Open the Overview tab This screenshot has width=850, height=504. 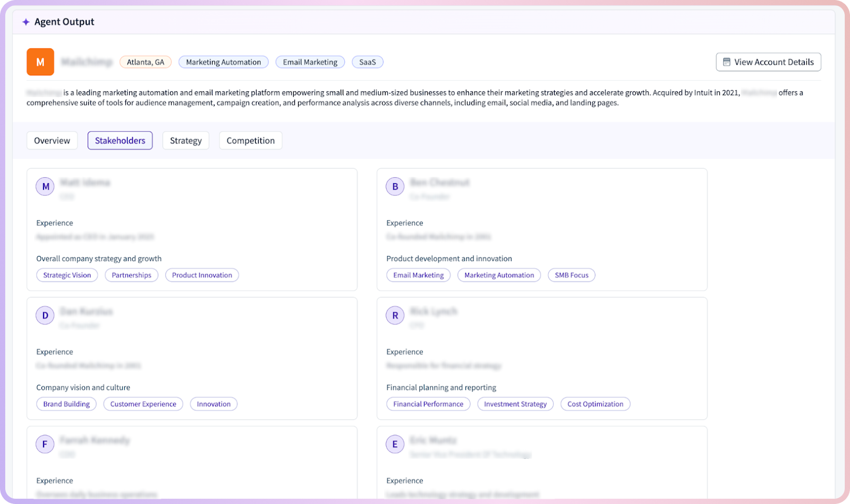52,141
